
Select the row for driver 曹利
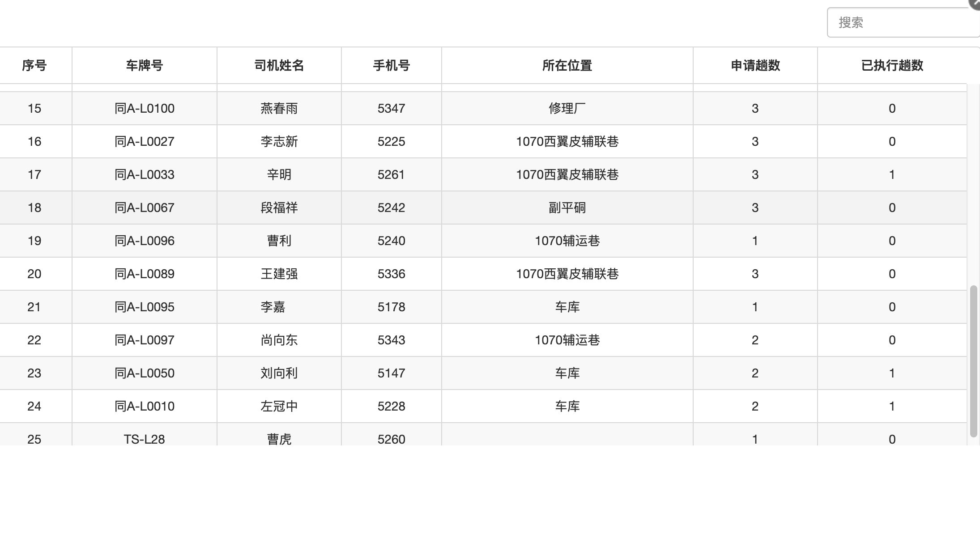(x=279, y=241)
